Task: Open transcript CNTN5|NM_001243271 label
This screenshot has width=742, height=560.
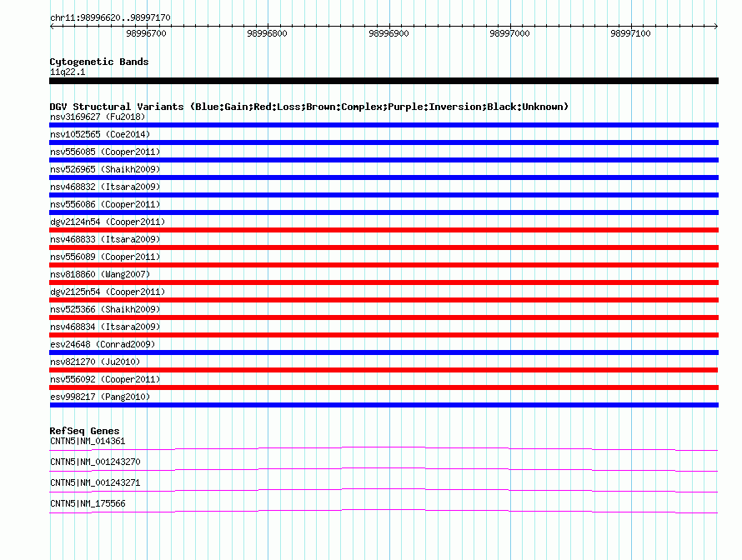Action: click(x=95, y=482)
